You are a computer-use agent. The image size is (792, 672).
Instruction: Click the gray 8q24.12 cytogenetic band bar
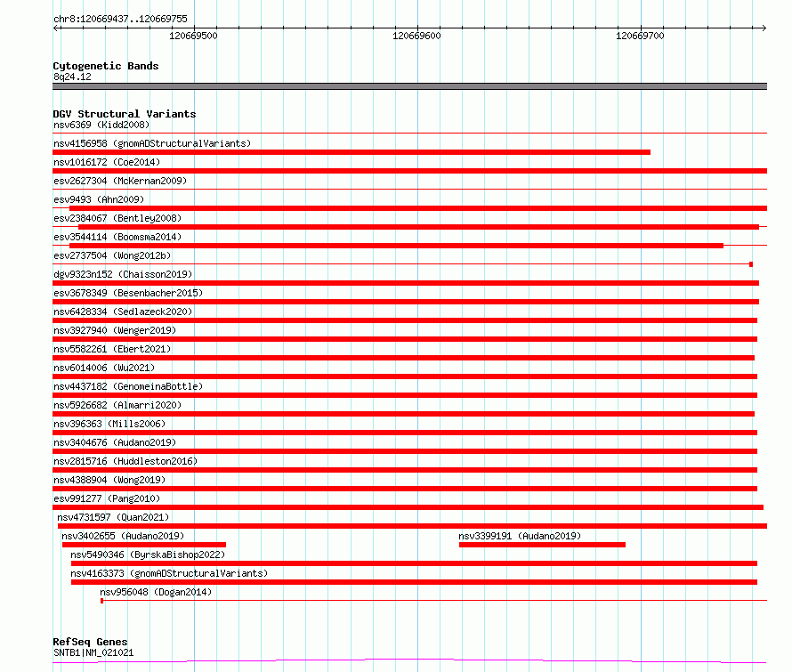[x=409, y=86]
